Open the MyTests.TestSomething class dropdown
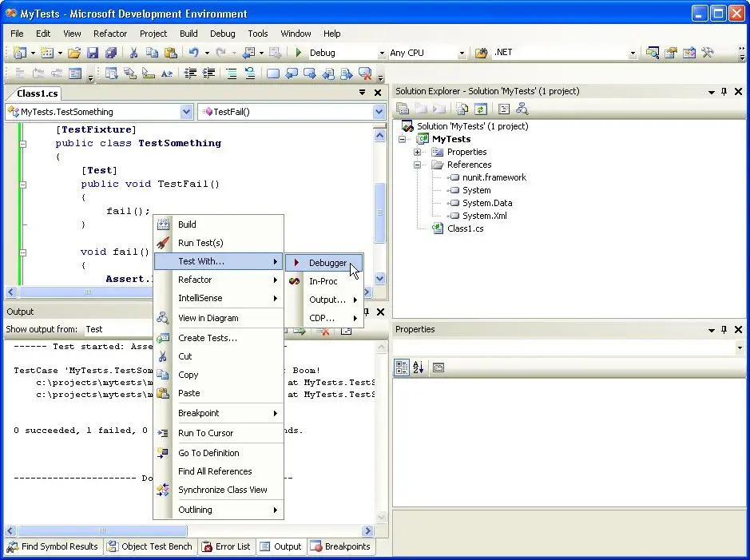This screenshot has width=750, height=560. [x=186, y=112]
